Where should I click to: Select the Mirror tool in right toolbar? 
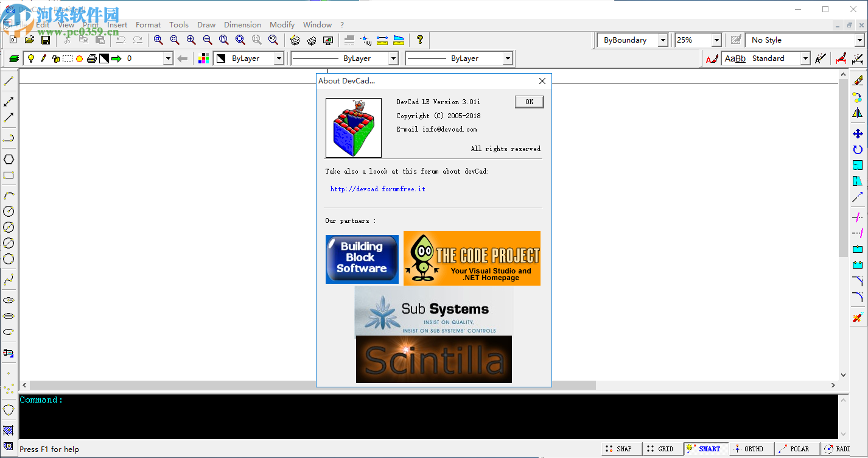pyautogui.click(x=858, y=113)
